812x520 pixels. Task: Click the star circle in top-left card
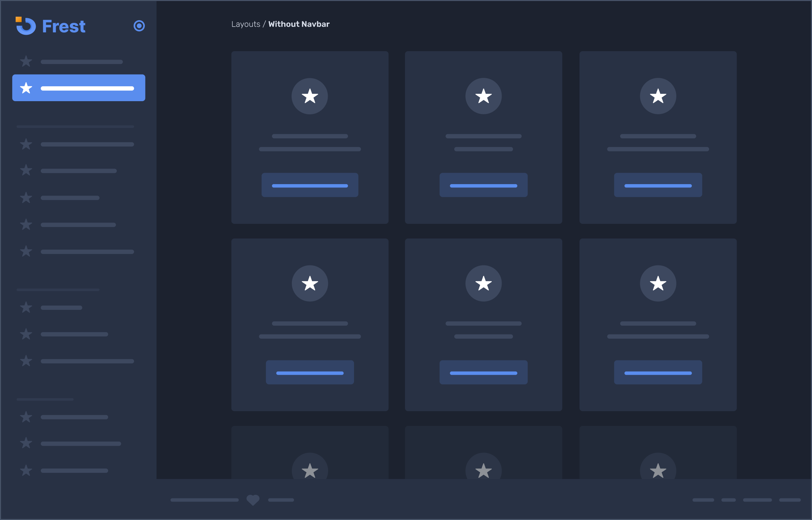[x=309, y=96]
